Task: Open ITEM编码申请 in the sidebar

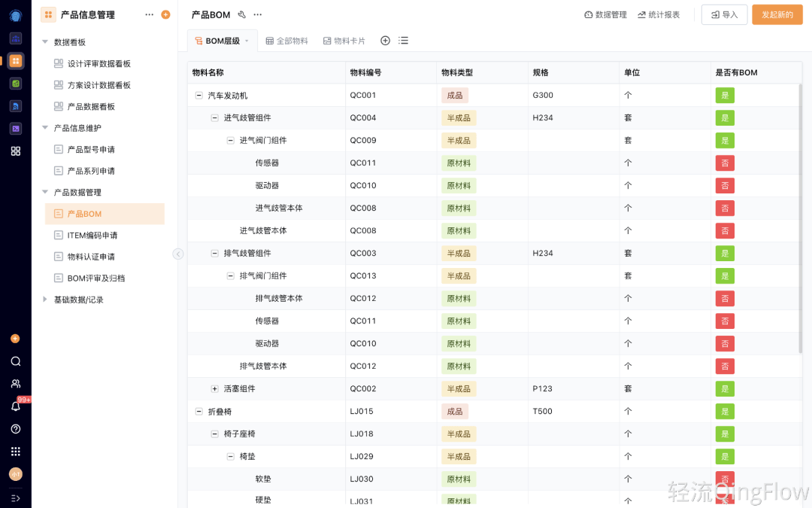Action: 92,236
